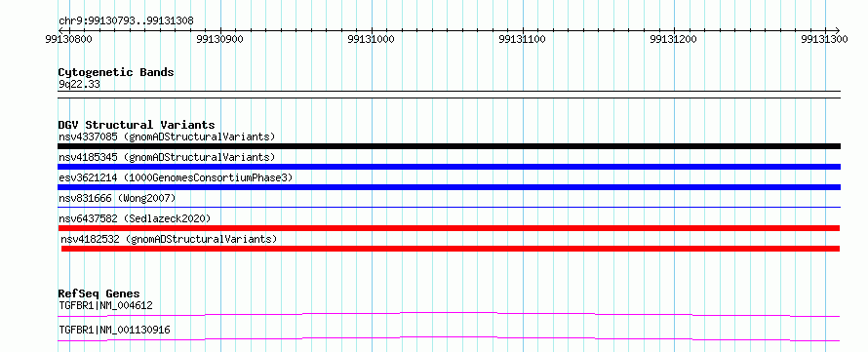The image size is (868, 352).
Task: Click the 9q22.33 cytogenetic band bar
Action: click(x=449, y=95)
